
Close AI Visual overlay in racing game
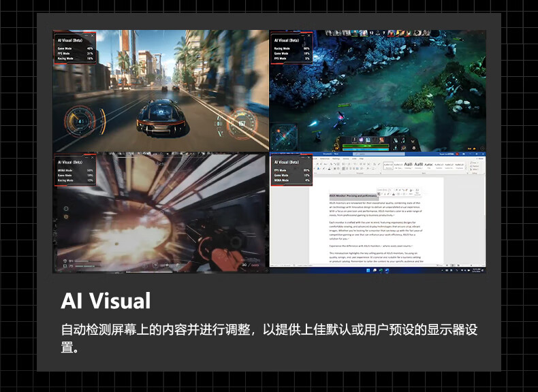coord(93,35)
